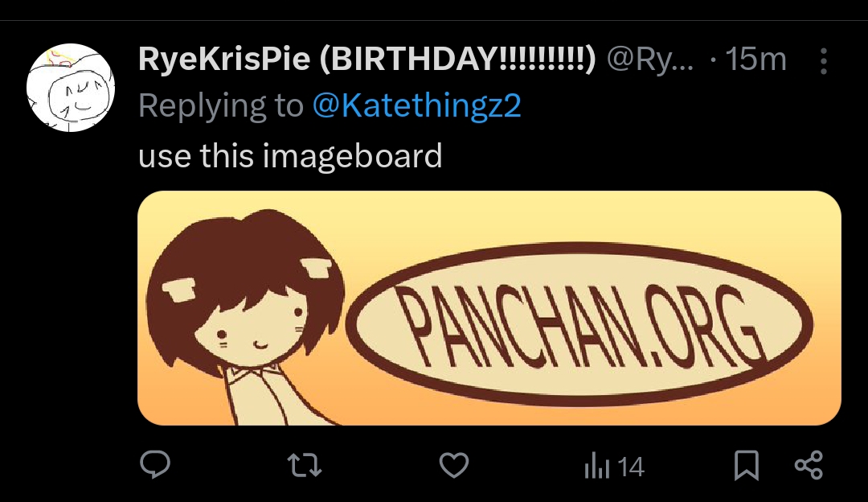Click the view count number 14

[x=633, y=467]
